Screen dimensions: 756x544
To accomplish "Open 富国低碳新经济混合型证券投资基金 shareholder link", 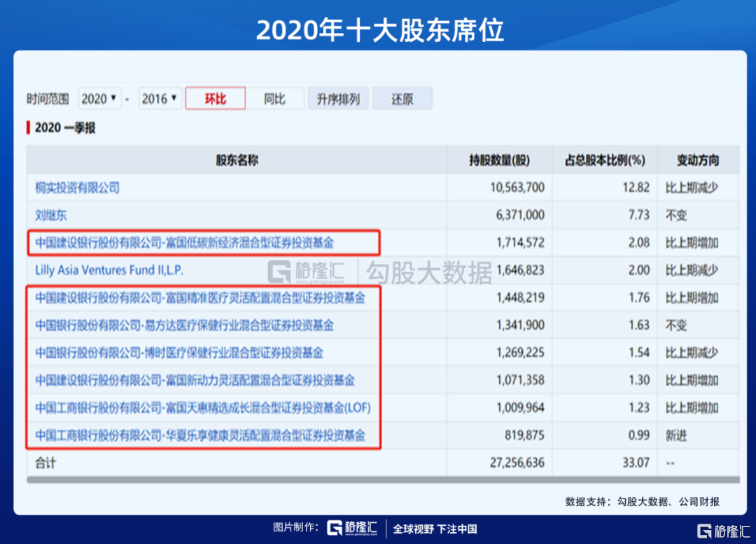I will point(184,242).
